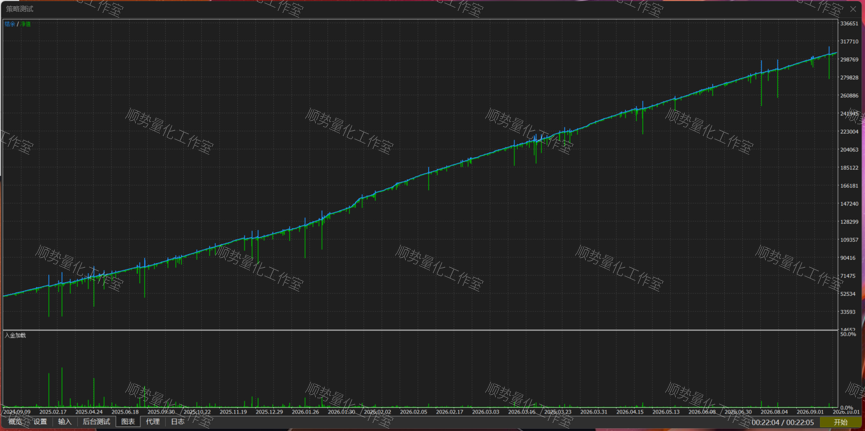Close the 策略测试 window
Image resolution: width=865 pixels, height=431 pixels.
tap(853, 9)
